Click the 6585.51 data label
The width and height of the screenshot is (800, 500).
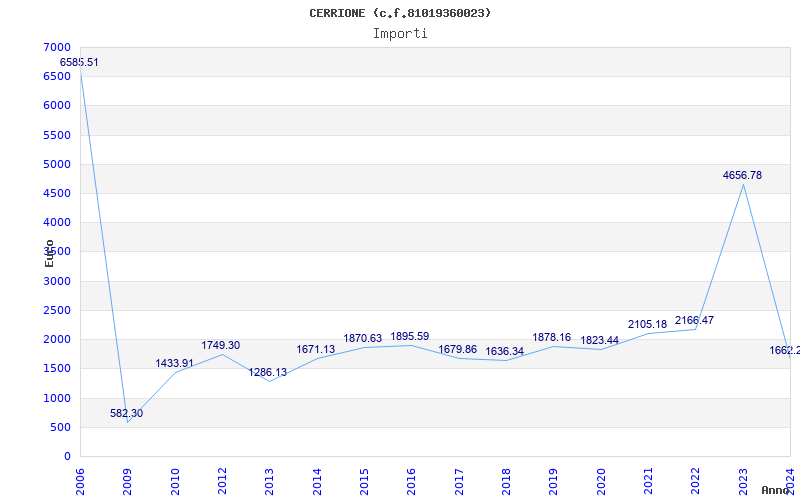click(79, 62)
